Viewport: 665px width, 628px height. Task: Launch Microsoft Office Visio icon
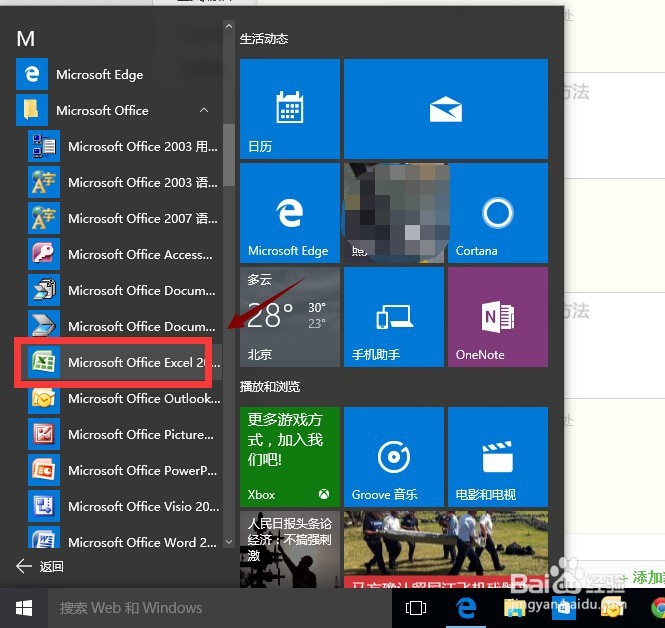pyautogui.click(x=44, y=506)
